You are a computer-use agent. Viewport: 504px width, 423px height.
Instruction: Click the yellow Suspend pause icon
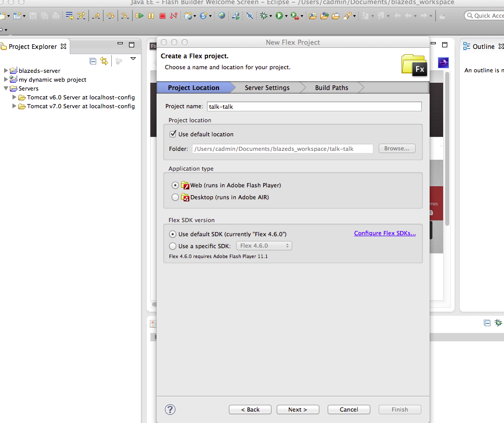(151, 16)
